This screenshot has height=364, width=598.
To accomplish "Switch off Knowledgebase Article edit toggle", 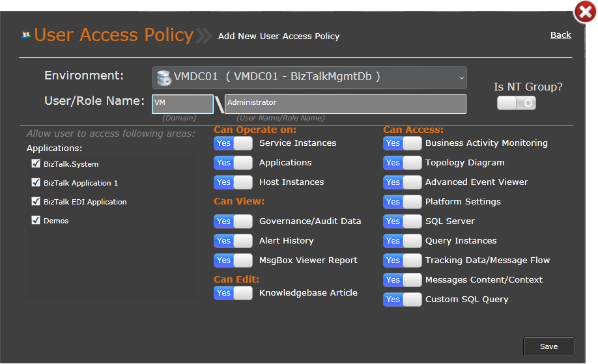I will 233,293.
